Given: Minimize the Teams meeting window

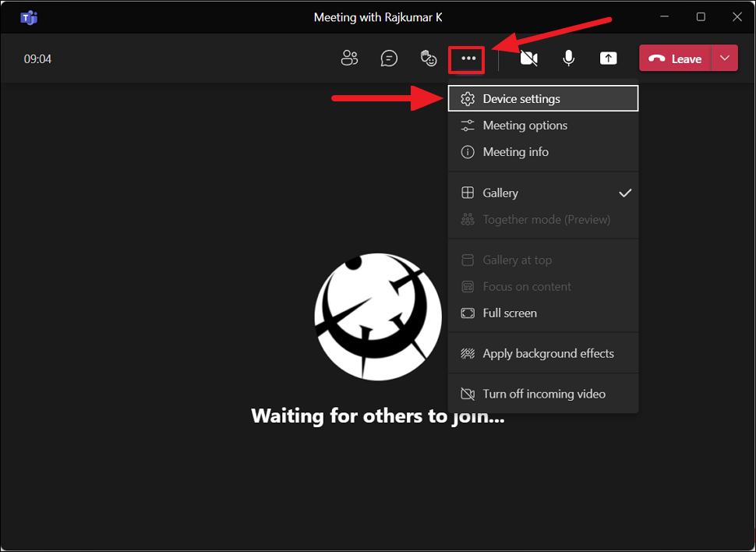Looking at the screenshot, I should point(664,17).
